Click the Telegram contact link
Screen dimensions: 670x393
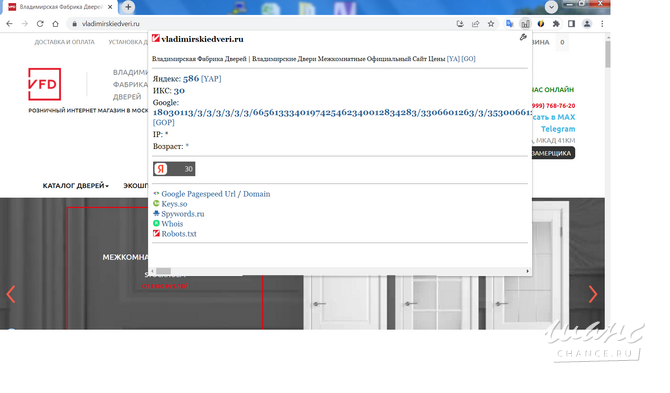(558, 129)
